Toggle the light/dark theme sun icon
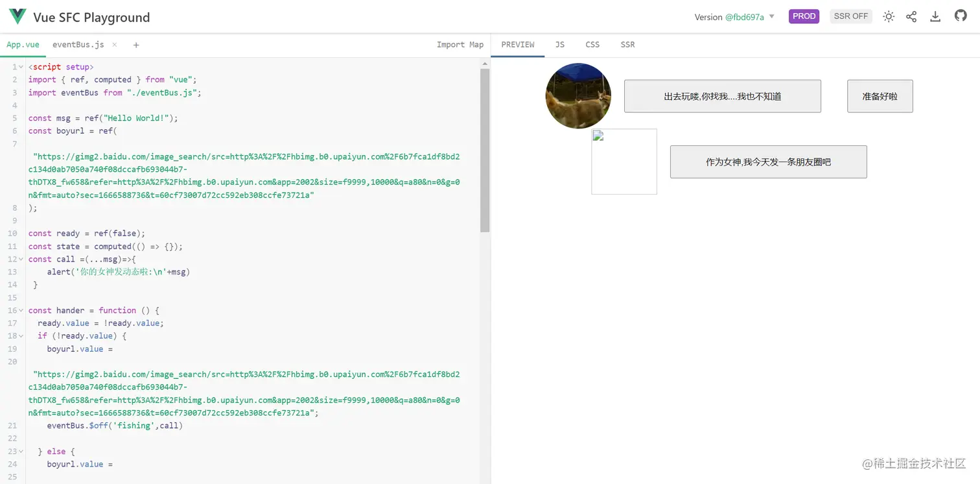This screenshot has height=484, width=980. (x=889, y=17)
